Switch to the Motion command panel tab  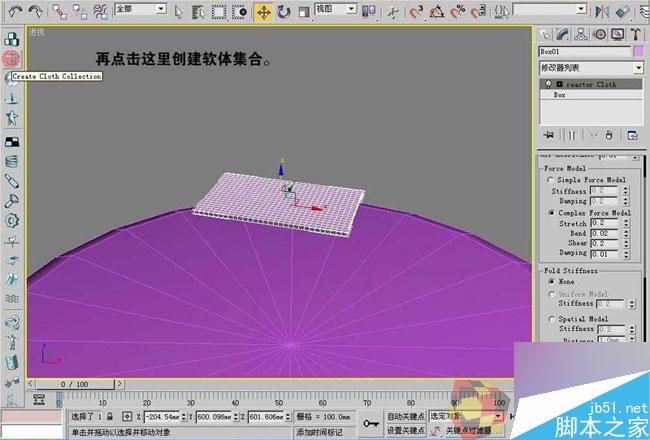point(599,34)
